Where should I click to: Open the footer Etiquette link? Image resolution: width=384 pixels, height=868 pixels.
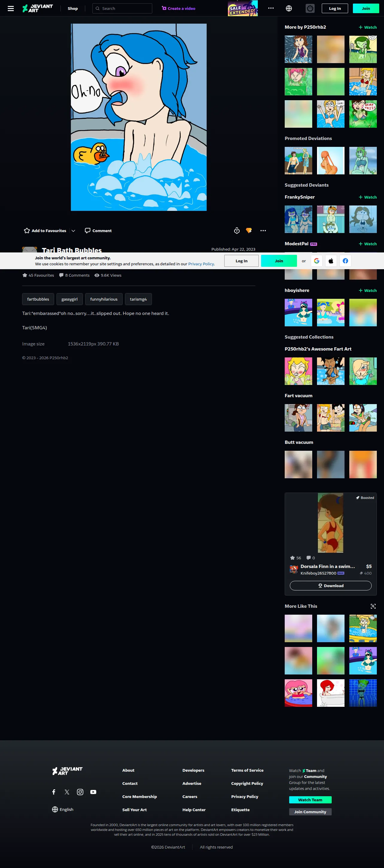point(240,810)
